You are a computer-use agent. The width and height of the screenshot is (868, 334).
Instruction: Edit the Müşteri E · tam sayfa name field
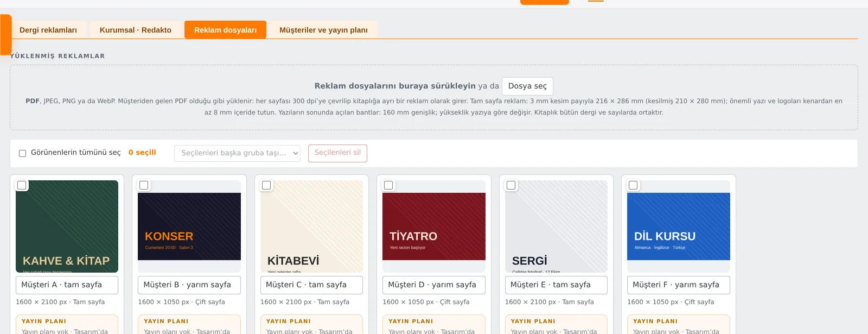click(556, 285)
